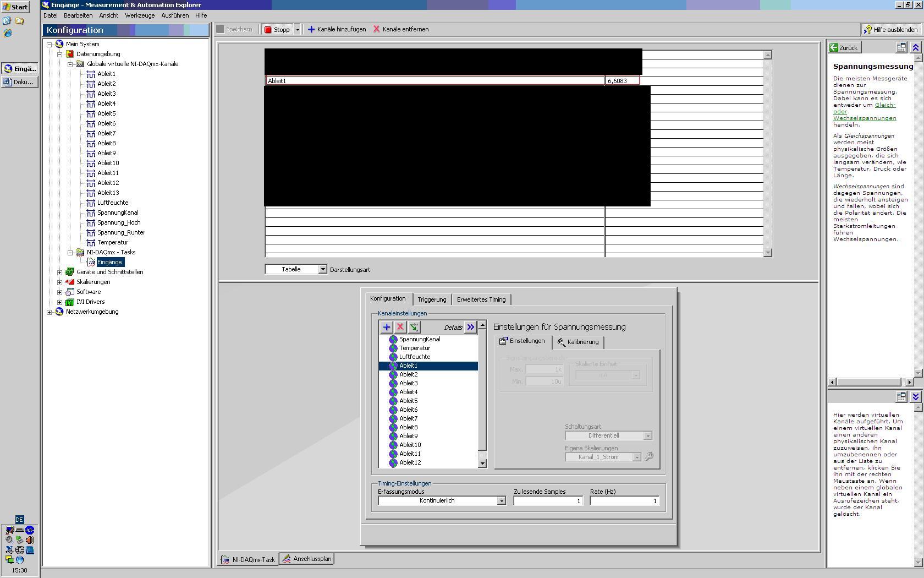Open the Erfassungsmodus dropdown
Screen dimensions: 924x578
pos(501,500)
